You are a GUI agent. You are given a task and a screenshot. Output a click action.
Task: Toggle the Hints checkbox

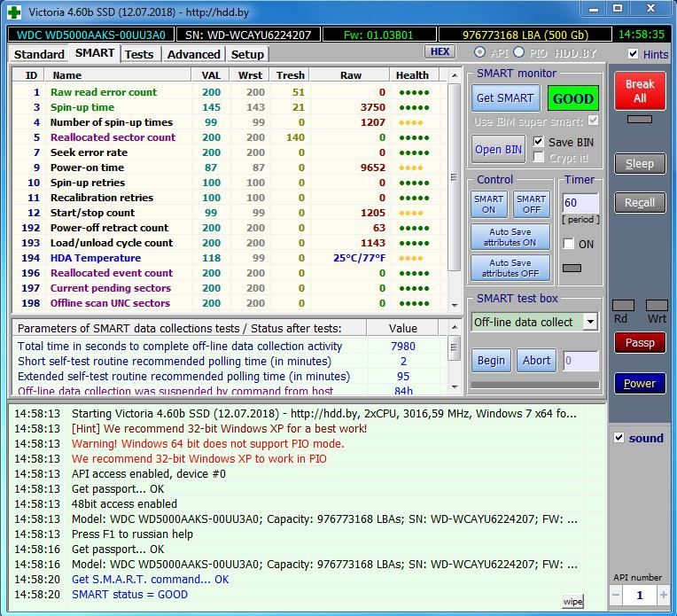(x=633, y=54)
